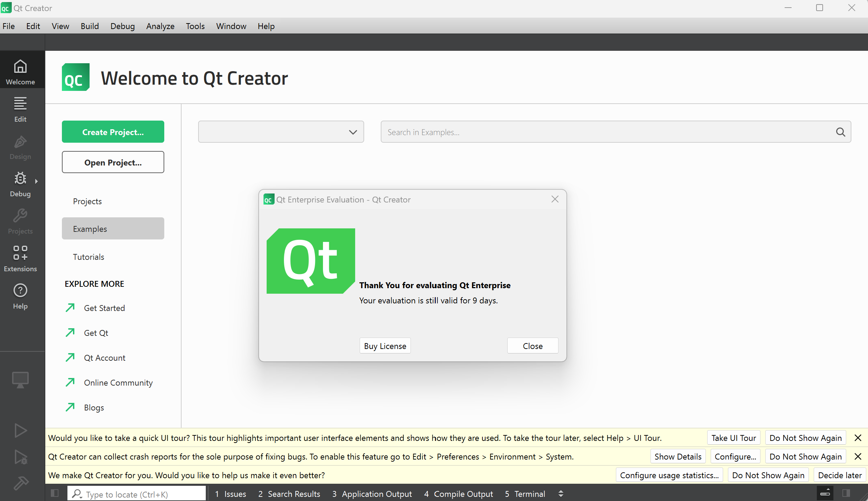Click the Open Project button
This screenshot has width=868, height=501.
[x=113, y=162]
